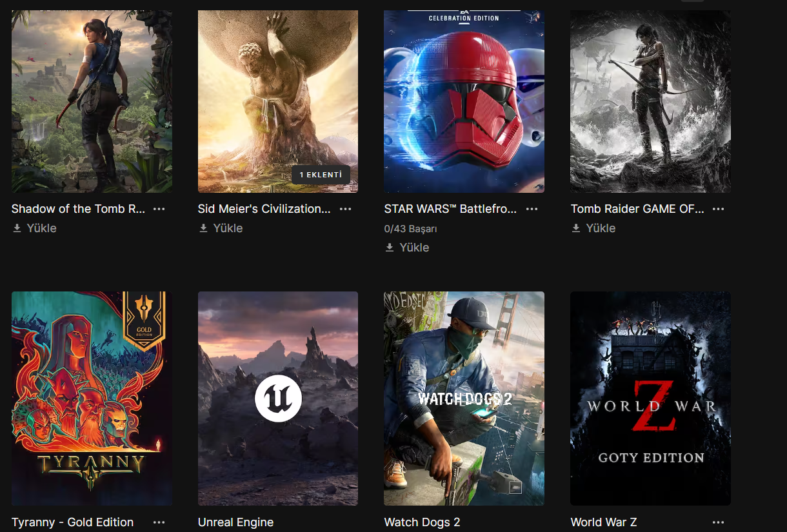Open more options for Tyranny - Gold Edition
The image size is (787, 532).
click(x=159, y=522)
